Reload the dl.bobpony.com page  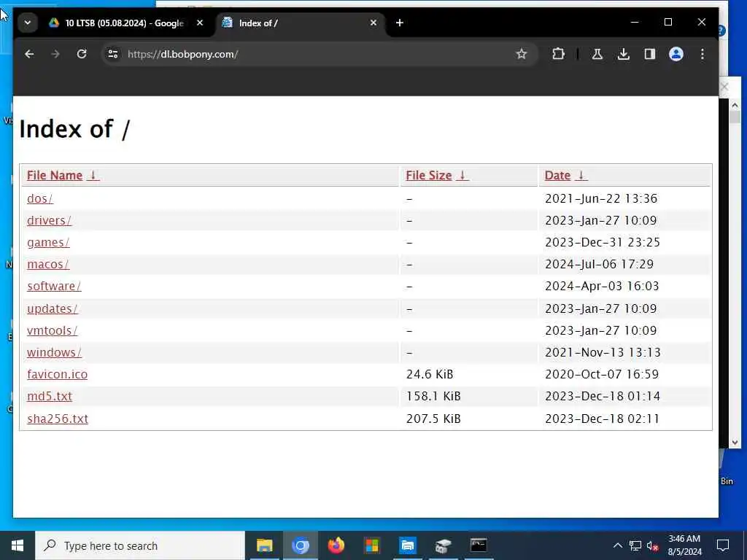[82, 54]
